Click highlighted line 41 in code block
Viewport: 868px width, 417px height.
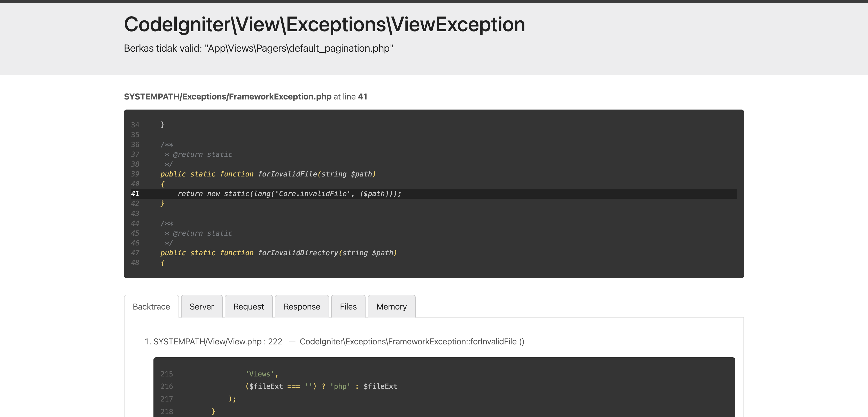tap(289, 194)
